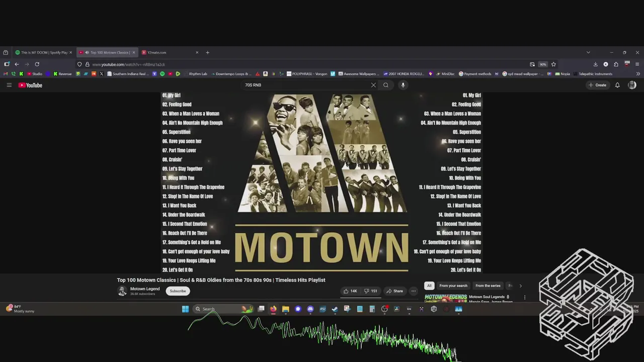This screenshot has width=644, height=362.
Task: Open the X (Twitter) bookmark icon
Action: pos(102,74)
